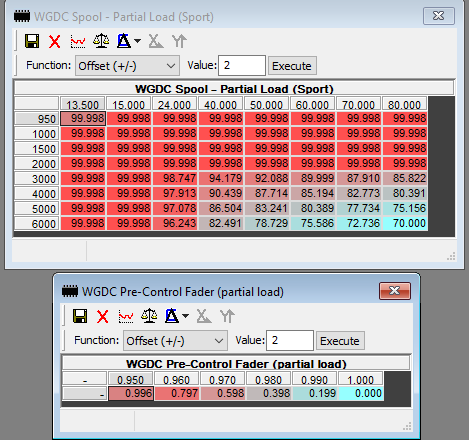Image resolution: width=469 pixels, height=440 pixels.
Task: Select column header 70.000
Action: pyautogui.click(x=359, y=104)
